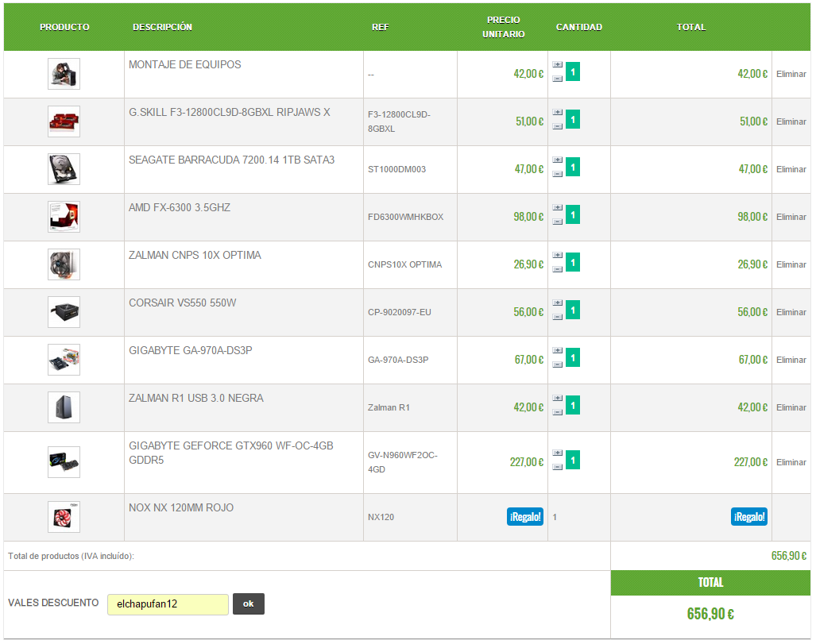This screenshot has height=644, width=816.
Task: Decrease quantity of ZALMAN CNPS 10X OPTIMA
Action: 557,269
